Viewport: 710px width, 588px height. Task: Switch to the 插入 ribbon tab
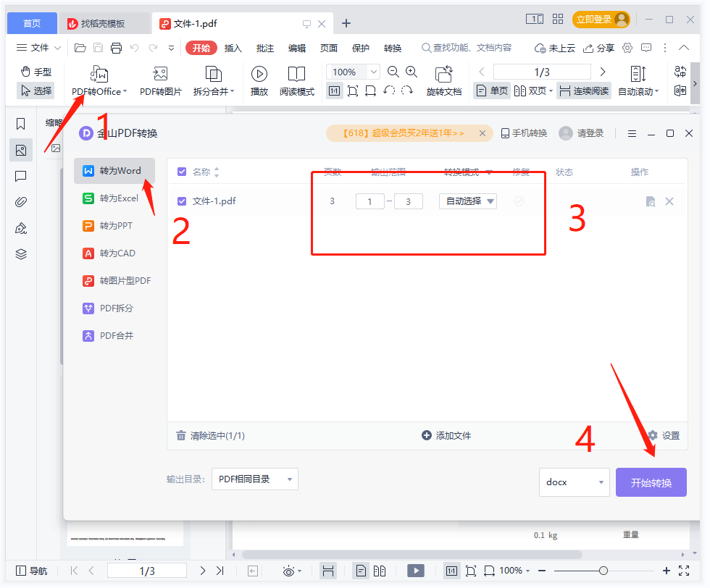click(x=233, y=48)
